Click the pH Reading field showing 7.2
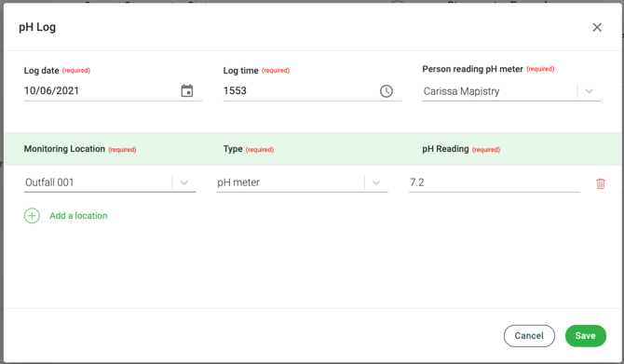The width and height of the screenshot is (624, 364). click(x=494, y=182)
